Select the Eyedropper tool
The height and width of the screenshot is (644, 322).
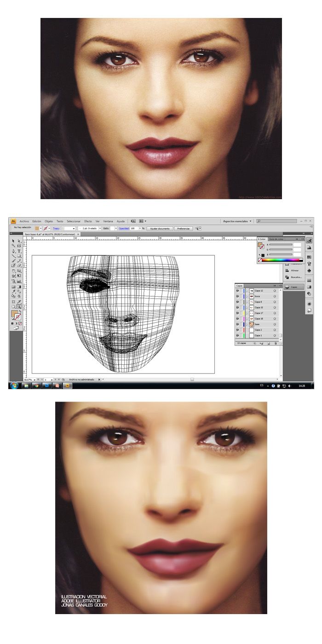click(x=13, y=292)
